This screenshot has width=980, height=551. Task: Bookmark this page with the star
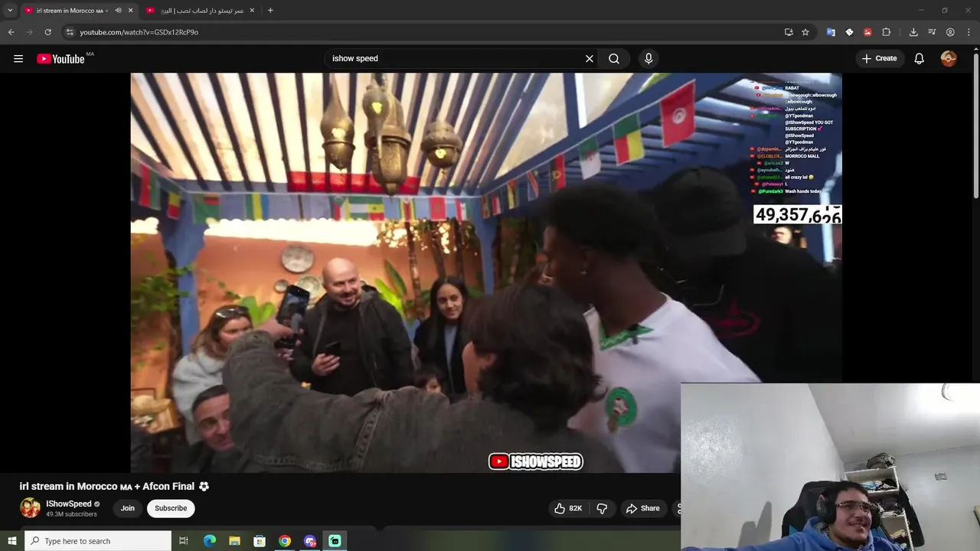coord(805,32)
